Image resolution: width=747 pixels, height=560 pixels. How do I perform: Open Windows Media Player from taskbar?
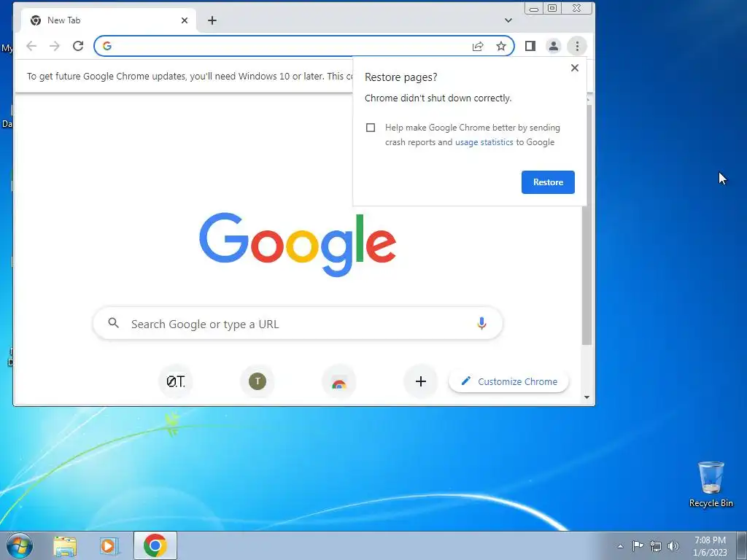pos(109,545)
